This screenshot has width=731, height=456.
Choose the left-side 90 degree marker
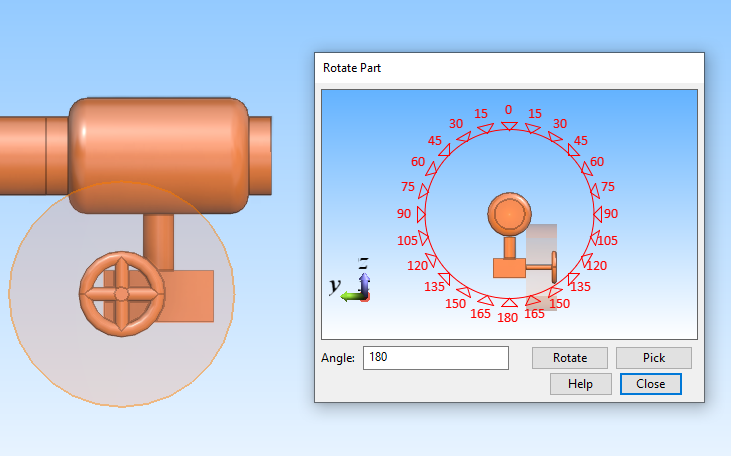pyautogui.click(x=420, y=214)
